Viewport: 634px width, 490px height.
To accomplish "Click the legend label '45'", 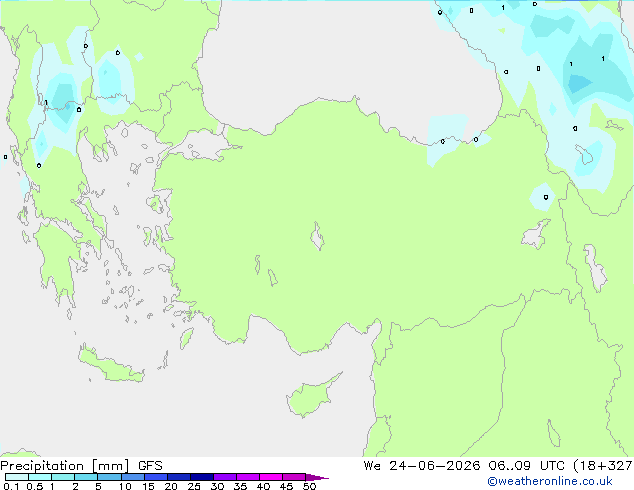I will [x=286, y=486].
